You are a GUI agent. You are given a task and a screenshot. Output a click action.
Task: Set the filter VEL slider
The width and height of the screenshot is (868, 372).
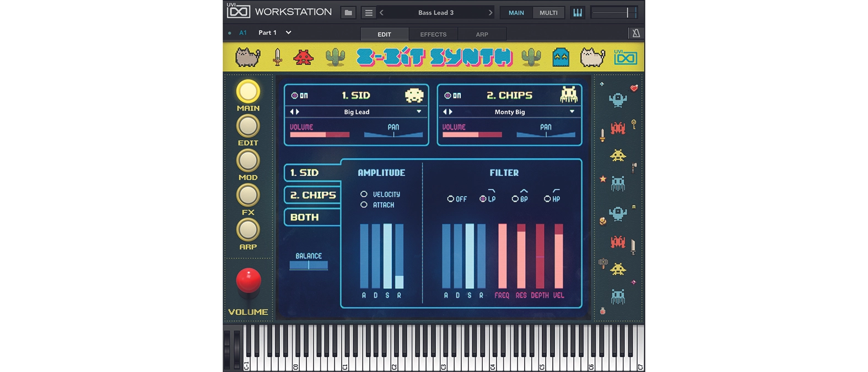point(558,256)
